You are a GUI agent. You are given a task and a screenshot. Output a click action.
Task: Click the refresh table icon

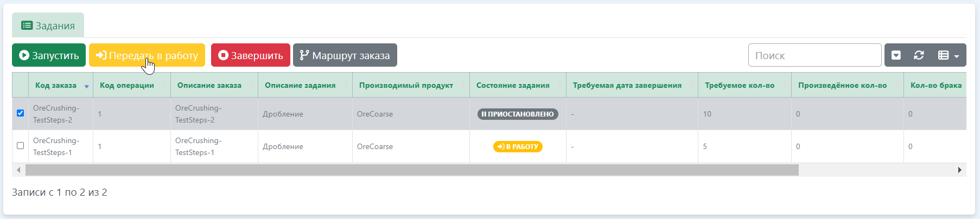(919, 55)
